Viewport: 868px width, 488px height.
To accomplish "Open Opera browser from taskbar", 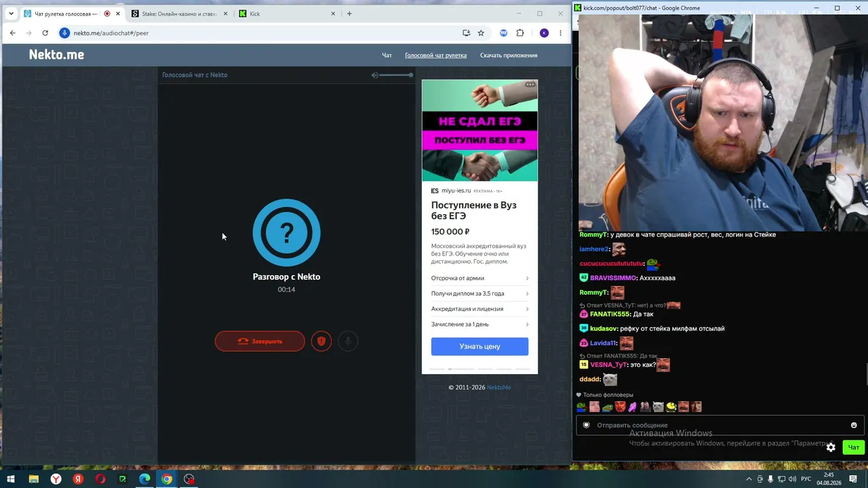I will [100, 479].
